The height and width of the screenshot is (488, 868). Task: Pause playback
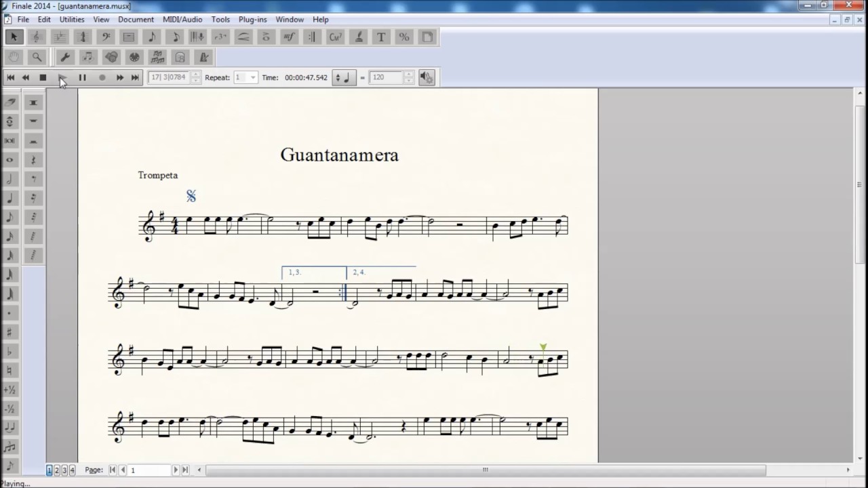pyautogui.click(x=82, y=77)
